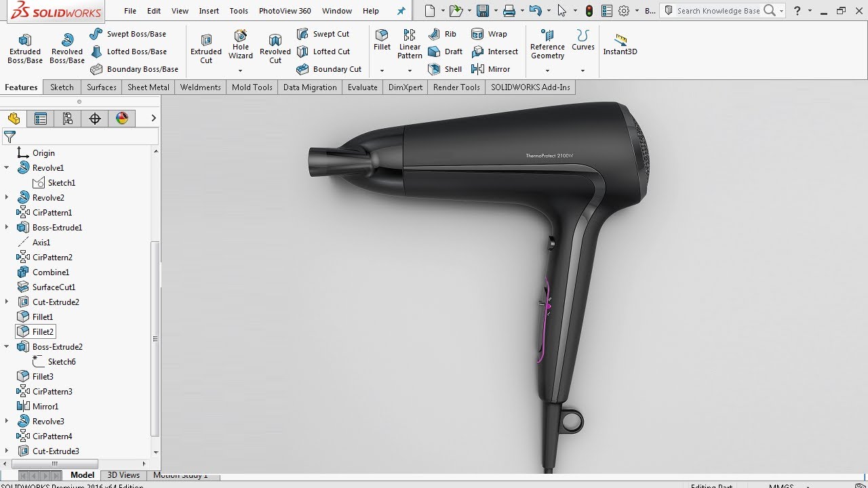Switch to the Surfaces tab

click(102, 87)
